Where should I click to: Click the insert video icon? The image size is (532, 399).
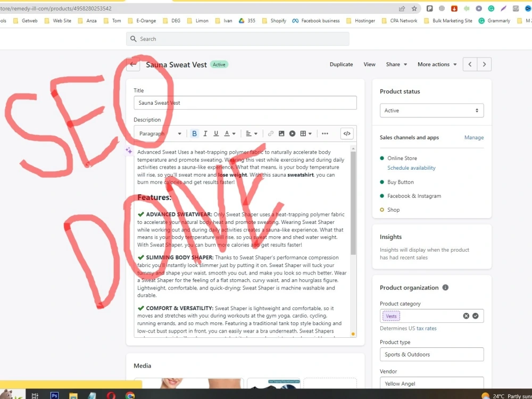pos(292,134)
